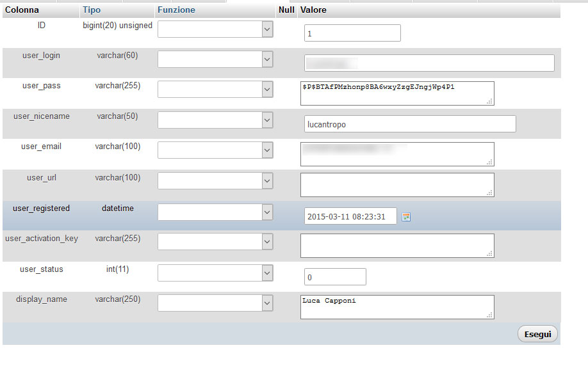Viewport: 588px width, 366px height.
Task: Expand the user_nicename function dropdown
Action: [215, 120]
